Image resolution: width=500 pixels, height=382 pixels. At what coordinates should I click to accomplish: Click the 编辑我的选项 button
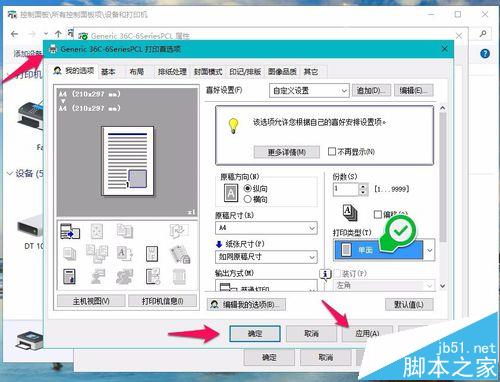[x=246, y=304]
